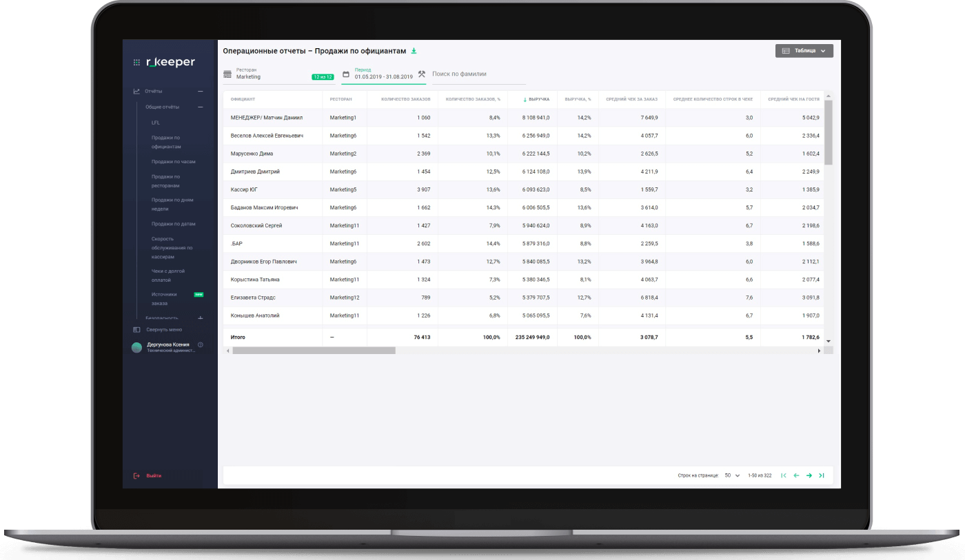Select row Марусенко Дима

(522, 154)
